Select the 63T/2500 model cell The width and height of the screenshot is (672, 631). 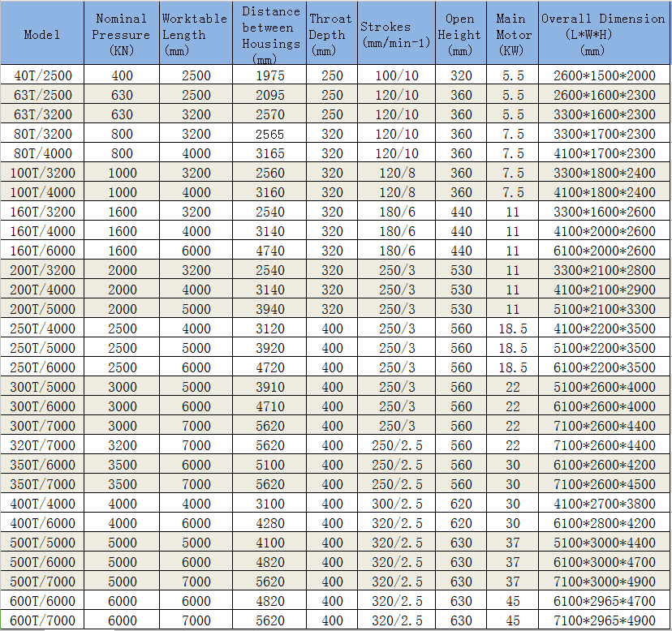43,95
